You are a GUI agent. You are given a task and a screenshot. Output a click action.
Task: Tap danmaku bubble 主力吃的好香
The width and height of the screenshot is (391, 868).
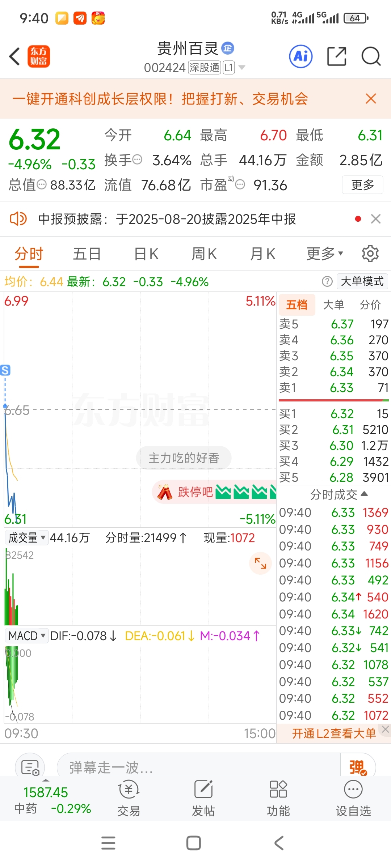(x=184, y=458)
